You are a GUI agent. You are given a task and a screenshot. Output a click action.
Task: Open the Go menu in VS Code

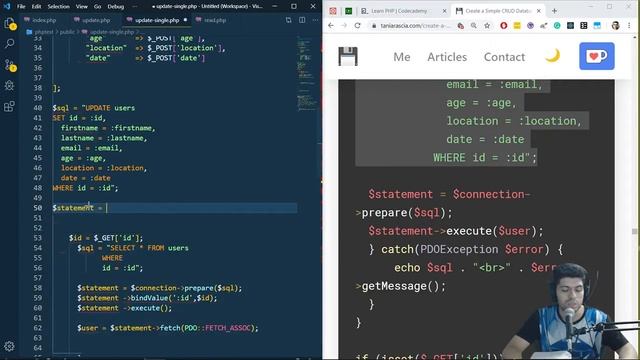pos(97,7)
